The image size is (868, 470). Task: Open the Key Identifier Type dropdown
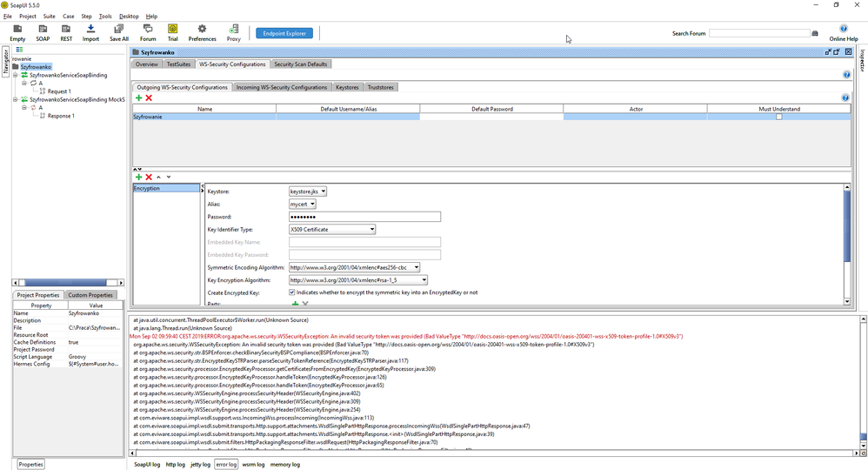(331, 229)
